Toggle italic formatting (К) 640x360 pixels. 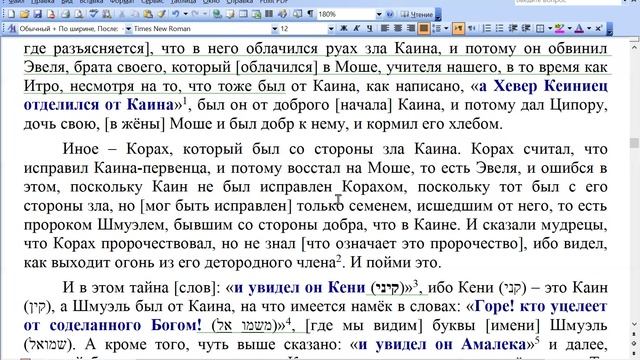(x=356, y=28)
